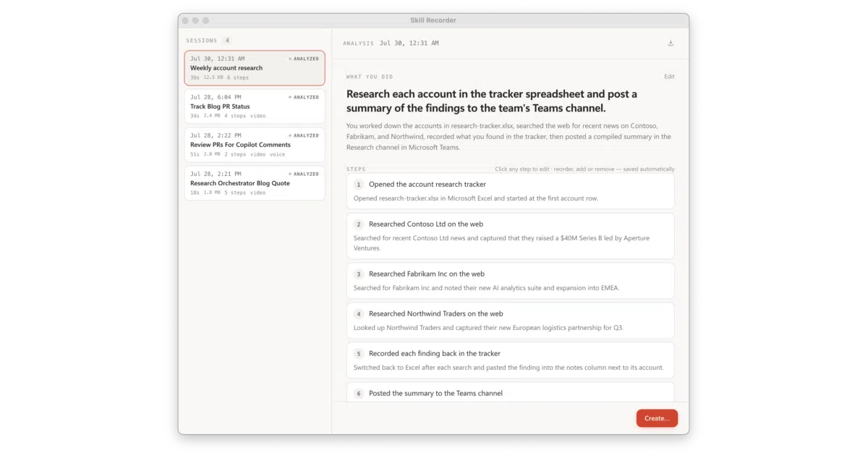Click the step number 2 badge
Viewport: 868px width, 456px height.
(x=358, y=224)
